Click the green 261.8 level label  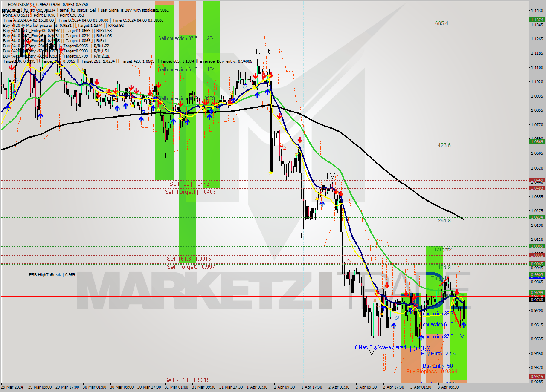(x=444, y=221)
